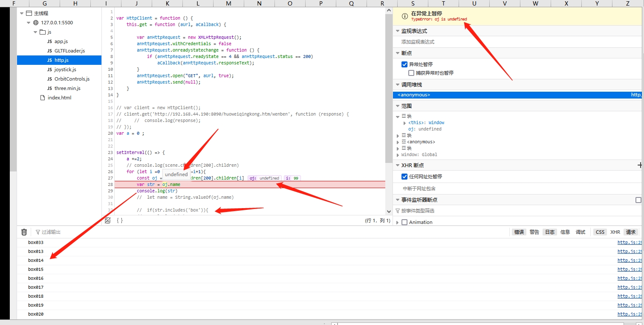The height and width of the screenshot is (325, 644).
Task: Click the info icon in the paused banner
Action: pyautogui.click(x=405, y=16)
